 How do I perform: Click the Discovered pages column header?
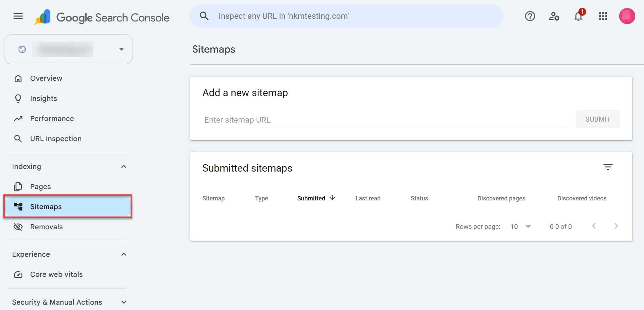501,198
